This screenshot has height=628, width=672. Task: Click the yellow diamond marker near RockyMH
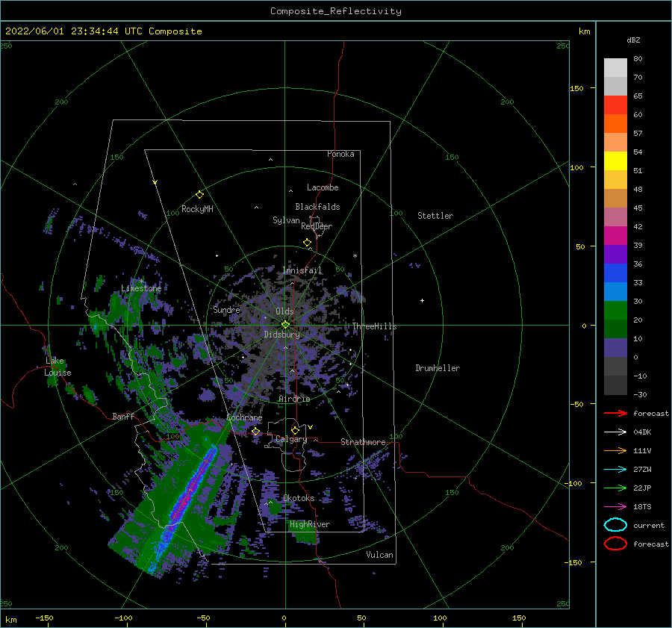[x=199, y=195]
